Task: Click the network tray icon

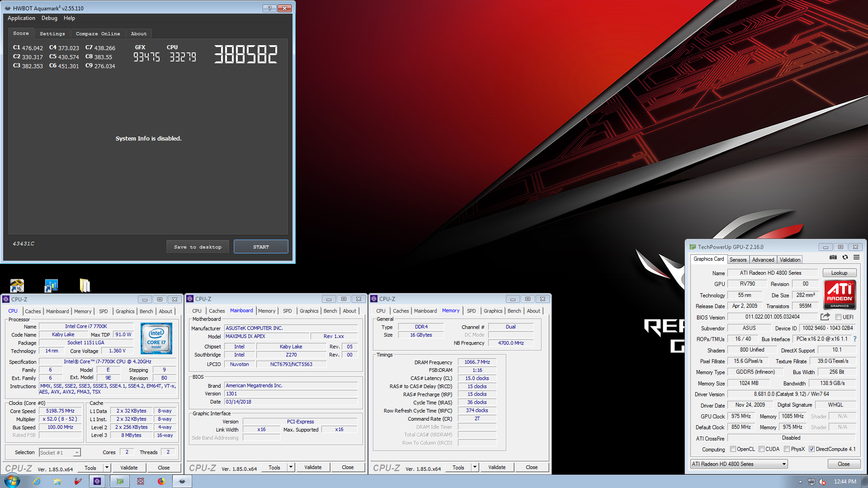Action: pos(811,482)
